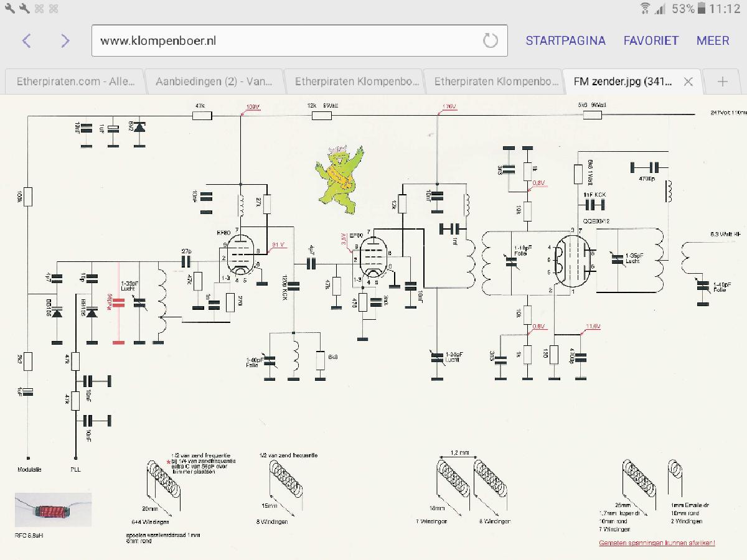Click the green mascot figure in the schematic
747x560 pixels.
339,176
